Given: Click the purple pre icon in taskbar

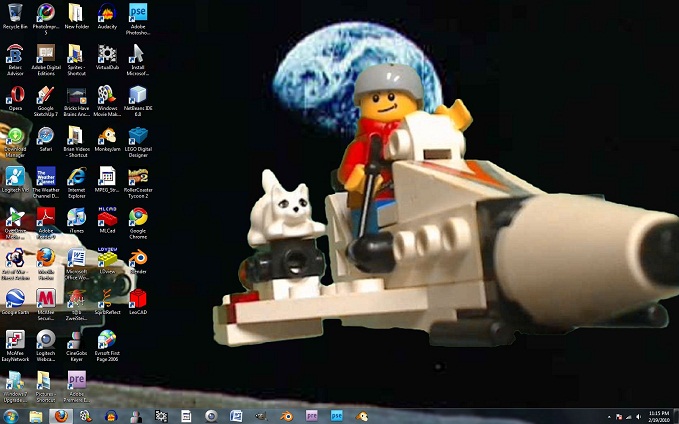Looking at the screenshot, I should (311, 416).
